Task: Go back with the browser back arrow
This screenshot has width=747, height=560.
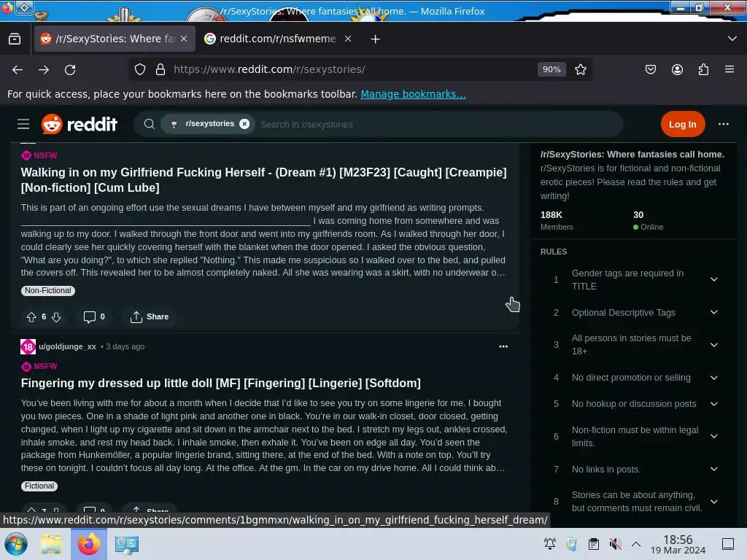Action: coord(18,69)
